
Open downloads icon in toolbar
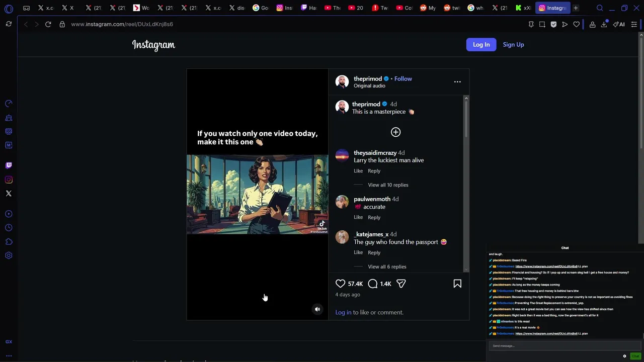(x=604, y=24)
